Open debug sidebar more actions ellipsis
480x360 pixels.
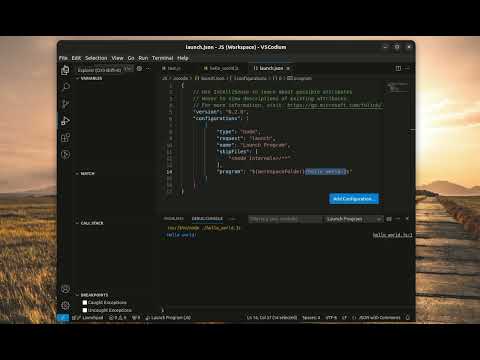[148, 69]
